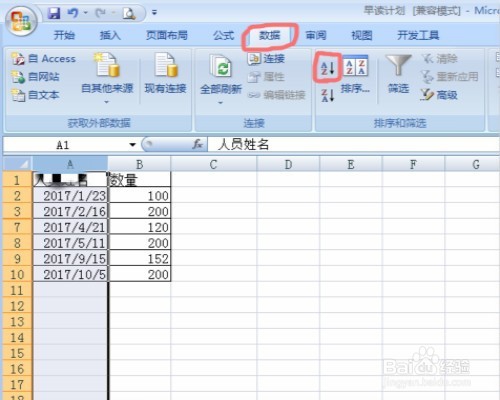Select the 数据 ribbon tab
Screen dimensions: 500x400
click(270, 35)
